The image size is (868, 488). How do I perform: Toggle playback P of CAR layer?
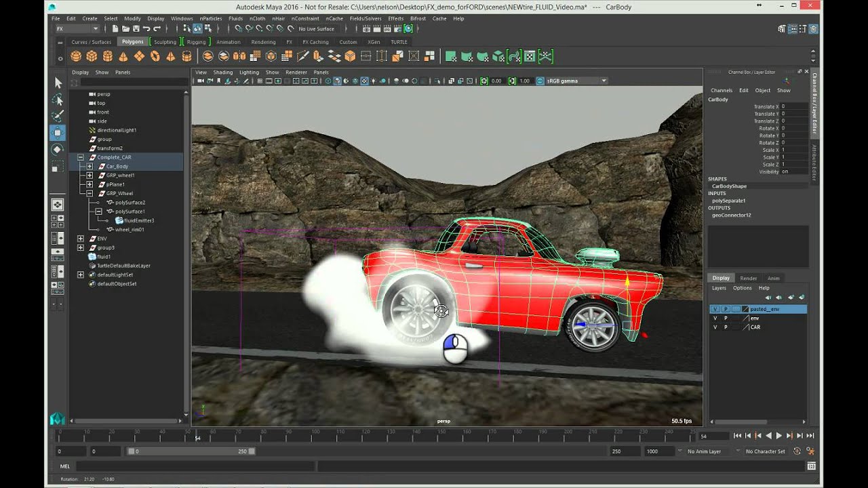point(726,327)
